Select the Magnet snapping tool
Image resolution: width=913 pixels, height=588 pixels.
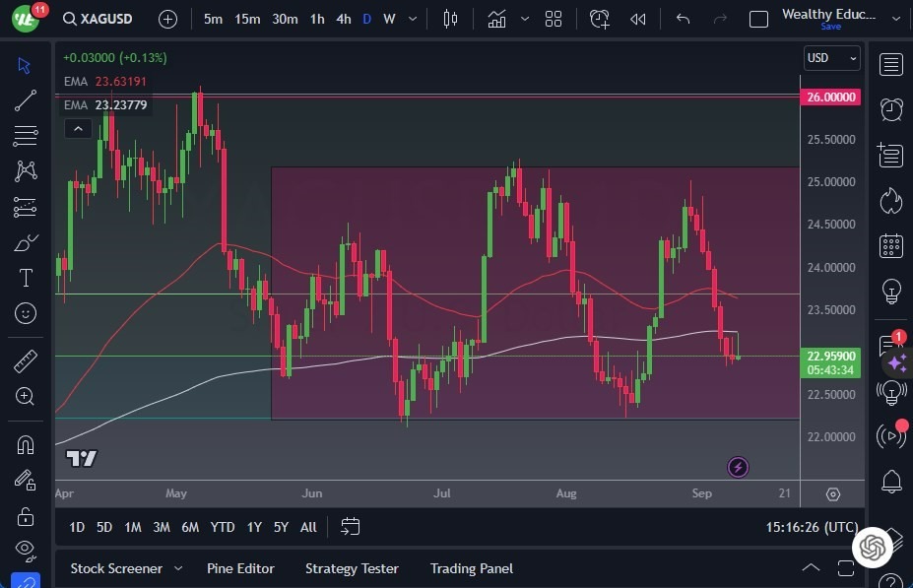26,444
